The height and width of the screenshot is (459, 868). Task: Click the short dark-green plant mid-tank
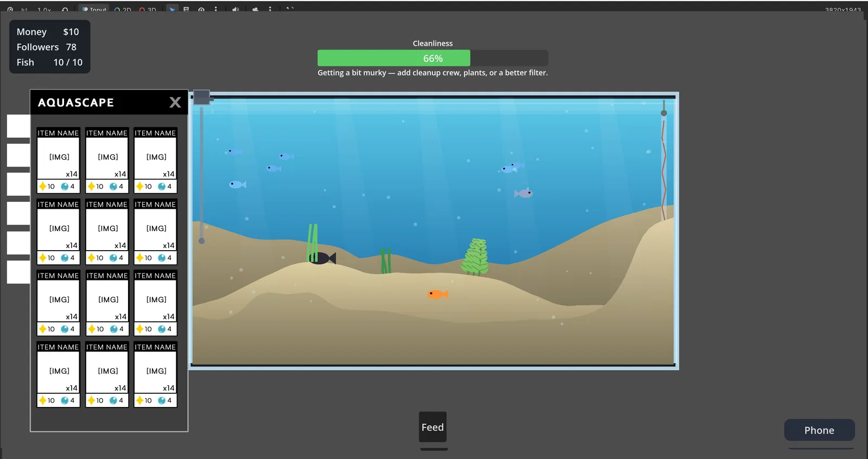coord(386,261)
